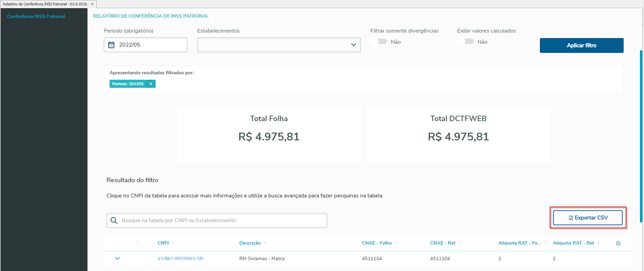Click the calendar icon in Período field
This screenshot has width=644, height=271.
[x=111, y=45]
